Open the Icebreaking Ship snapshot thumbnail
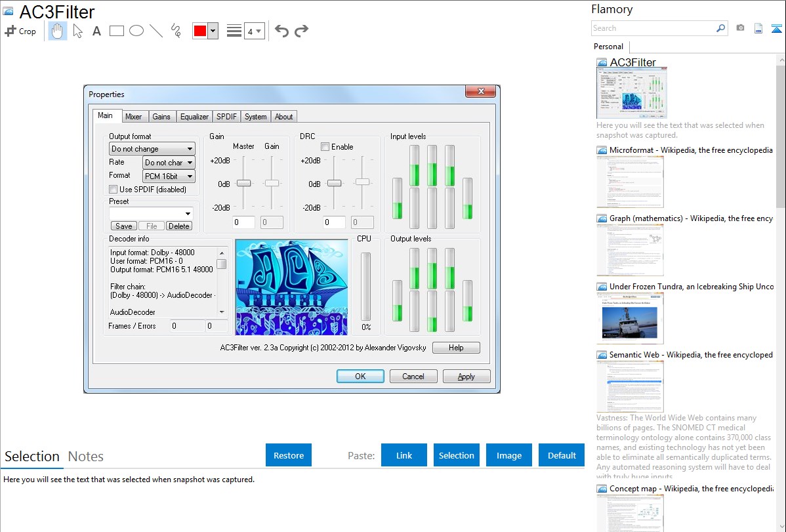The width and height of the screenshot is (786, 532). click(630, 318)
